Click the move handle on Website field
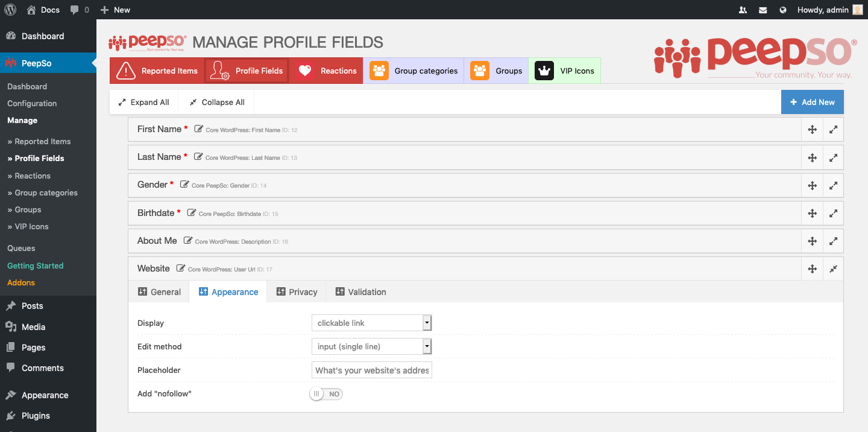The image size is (868, 432). tap(812, 269)
